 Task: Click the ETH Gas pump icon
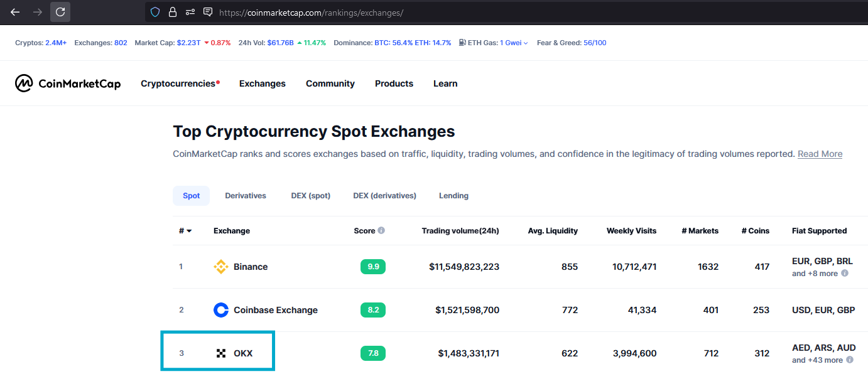(462, 43)
